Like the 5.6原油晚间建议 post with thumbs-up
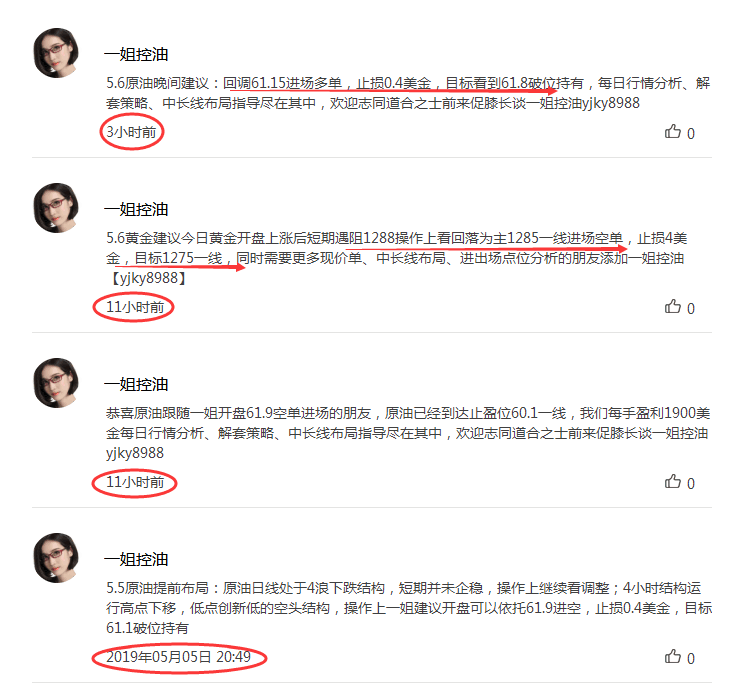 point(673,132)
